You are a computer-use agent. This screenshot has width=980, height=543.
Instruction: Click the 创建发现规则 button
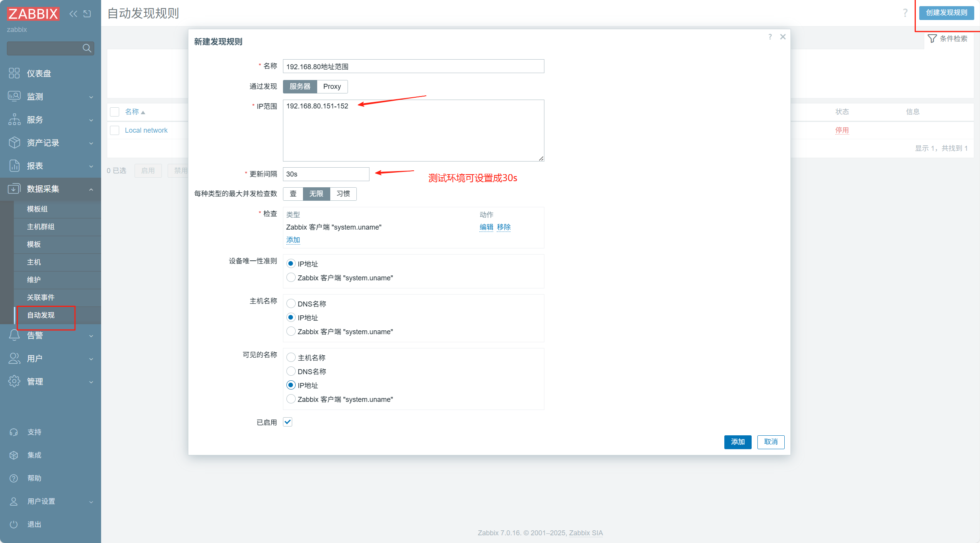pyautogui.click(x=946, y=13)
